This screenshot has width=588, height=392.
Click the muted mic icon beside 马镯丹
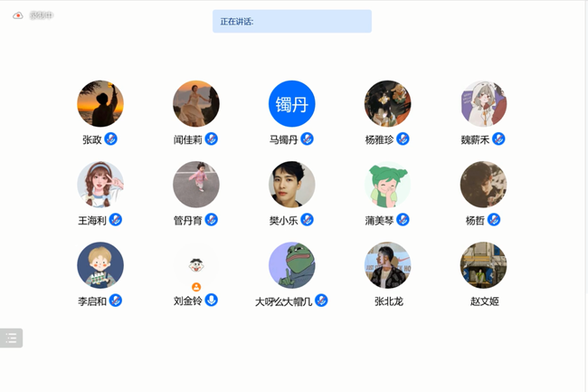308,139
